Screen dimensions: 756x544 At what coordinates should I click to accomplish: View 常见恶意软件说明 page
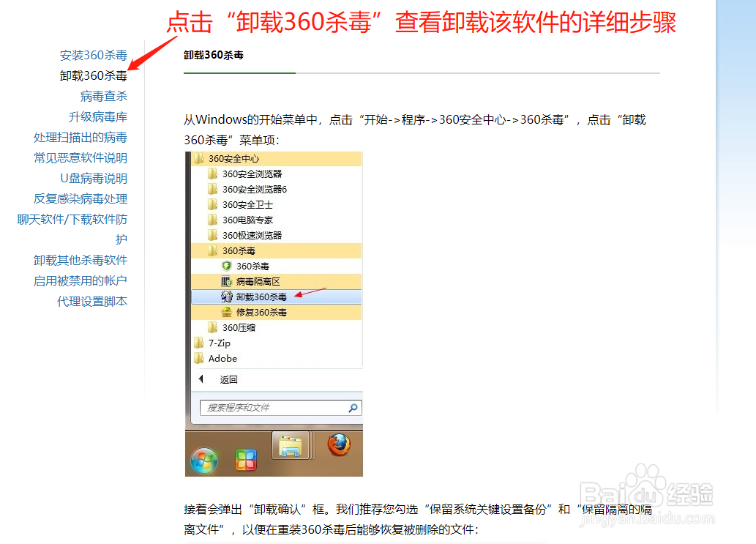81,157
